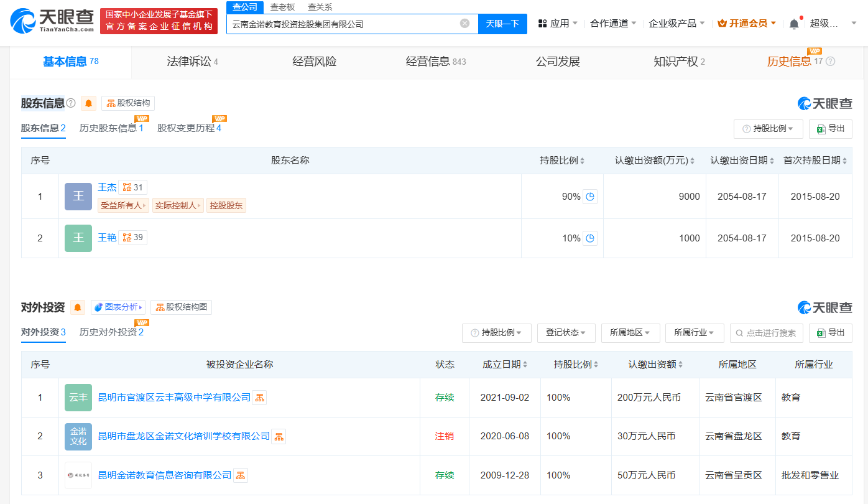Open 登记状态 filter dropdown
This screenshot has width=868, height=504.
pos(566,333)
